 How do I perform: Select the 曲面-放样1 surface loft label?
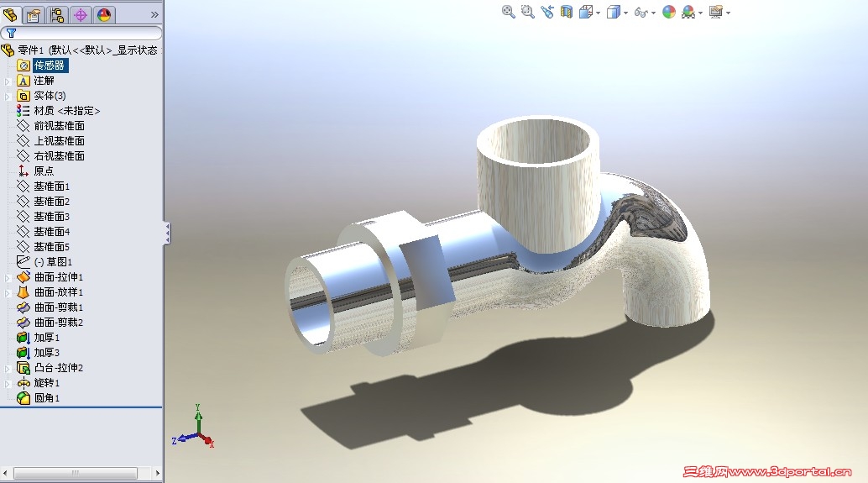pos(59,292)
